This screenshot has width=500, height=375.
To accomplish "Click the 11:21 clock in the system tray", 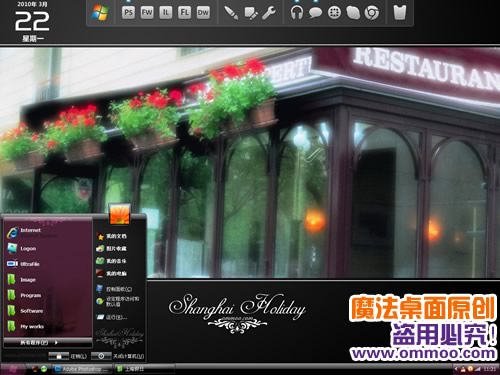I will click(489, 369).
